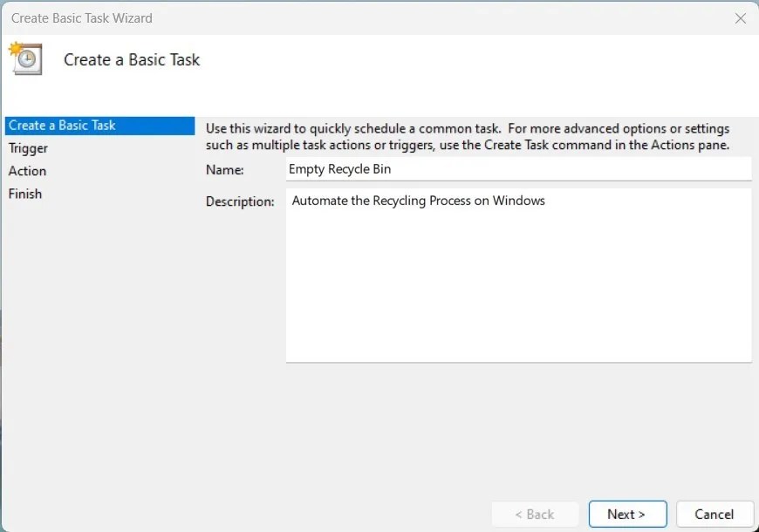Click the text 'Empty Recycle Bin' in Name

coord(339,169)
